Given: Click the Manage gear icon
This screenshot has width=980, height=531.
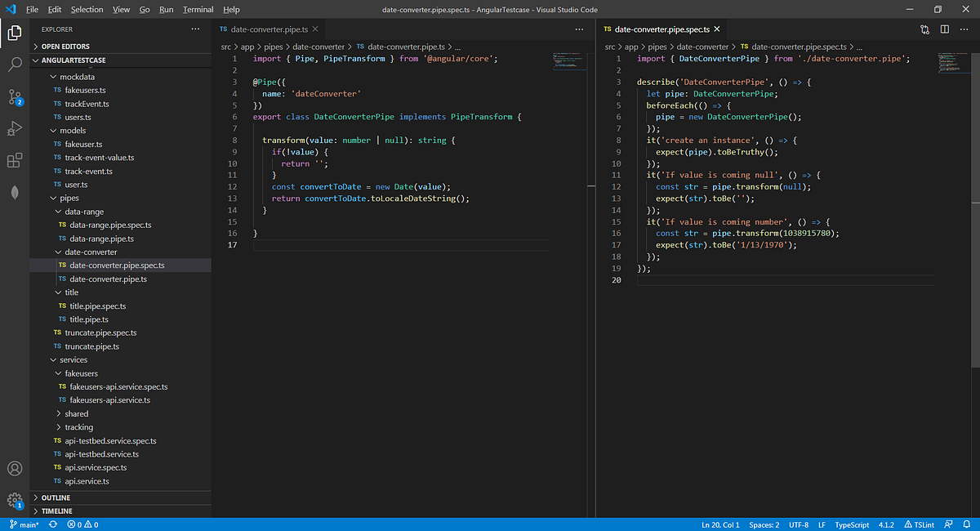Looking at the screenshot, I should click(x=15, y=500).
